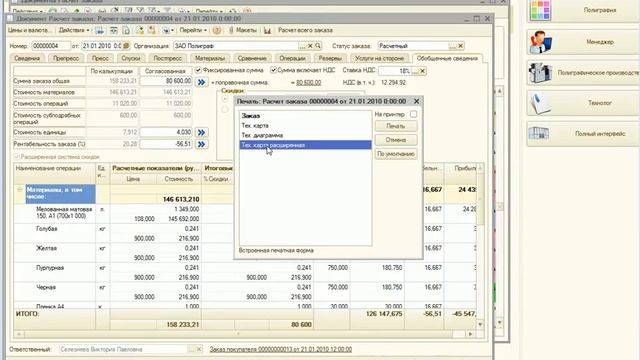This screenshot has height=360, width=640.
Task: Switch to the Спуски tab
Action: (x=131, y=58)
